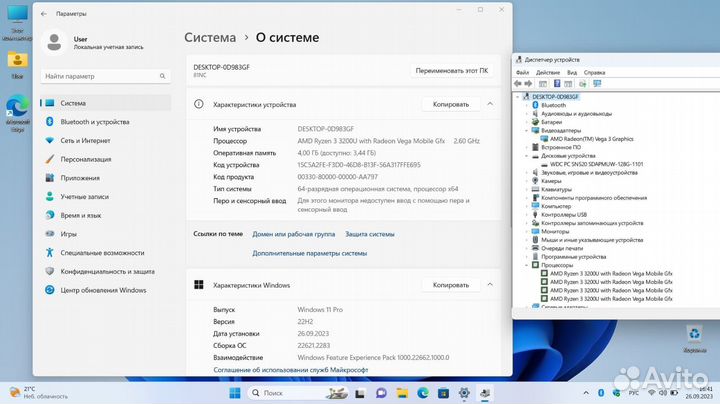This screenshot has height=404, width=720.
Task: Click Device Manager help toolbar icon
Action: 557,84
